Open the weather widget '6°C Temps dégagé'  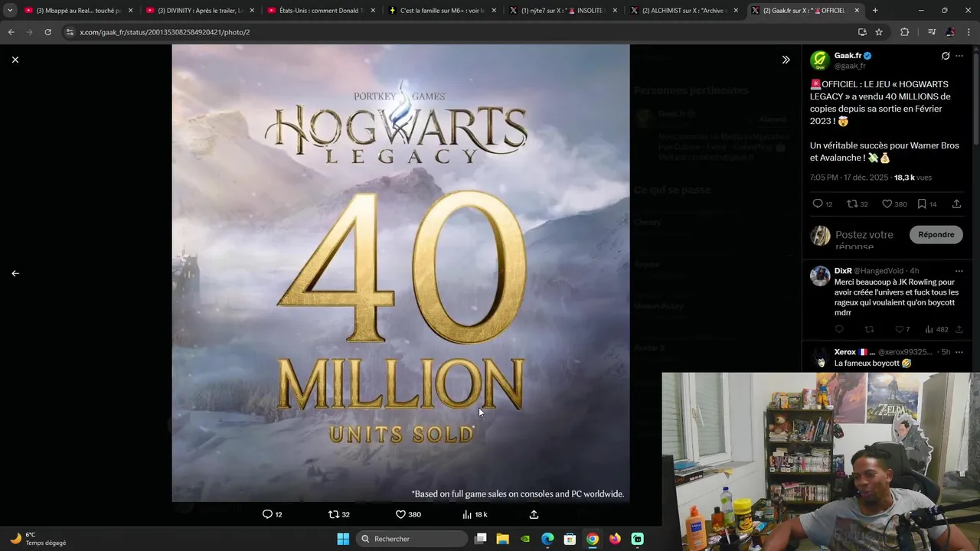pos(38,539)
